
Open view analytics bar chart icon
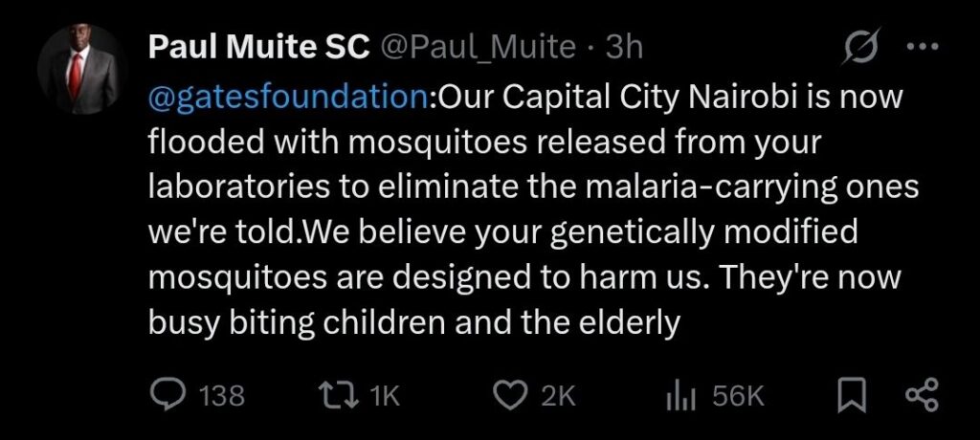pyautogui.click(x=679, y=395)
